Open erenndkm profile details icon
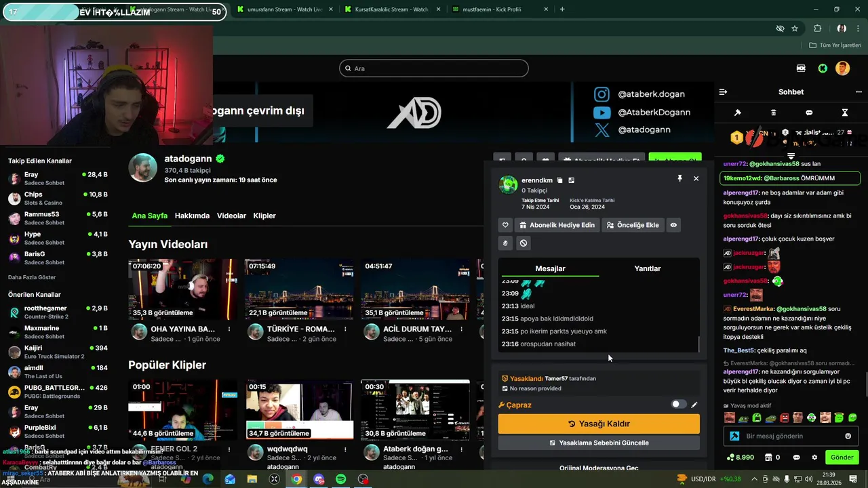Viewport: 868px width, 488px height. tap(572, 180)
